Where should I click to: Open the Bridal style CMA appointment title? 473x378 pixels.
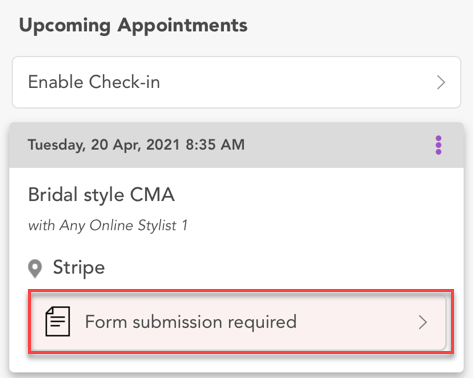pos(101,195)
